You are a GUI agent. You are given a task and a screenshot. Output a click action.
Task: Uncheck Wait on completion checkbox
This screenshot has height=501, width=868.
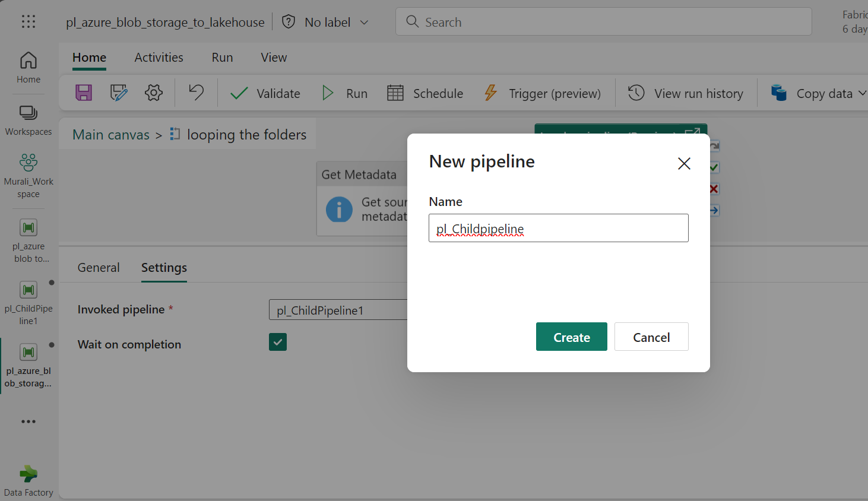click(x=278, y=342)
